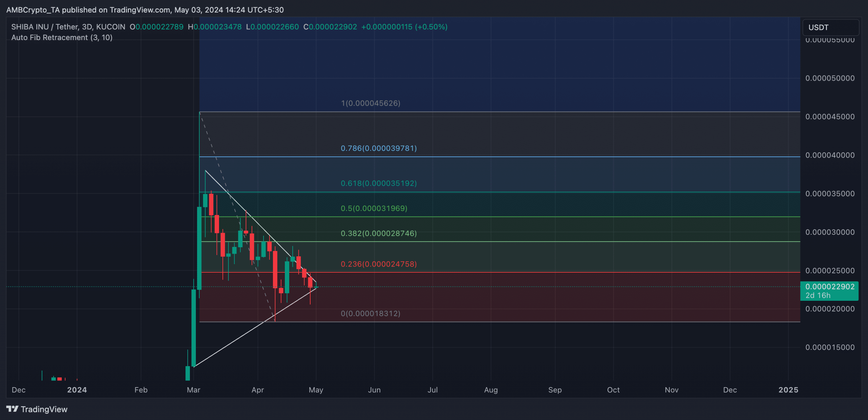
Task: Click the low price value L0.000022660
Action: click(272, 27)
